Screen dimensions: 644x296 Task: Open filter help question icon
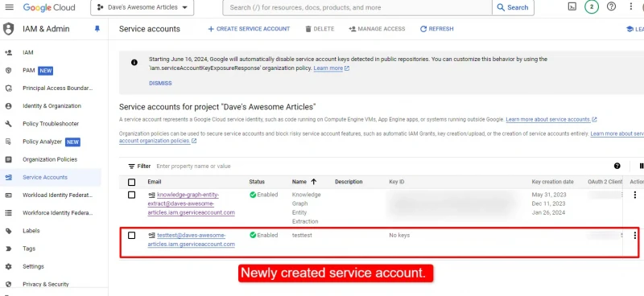tap(617, 166)
